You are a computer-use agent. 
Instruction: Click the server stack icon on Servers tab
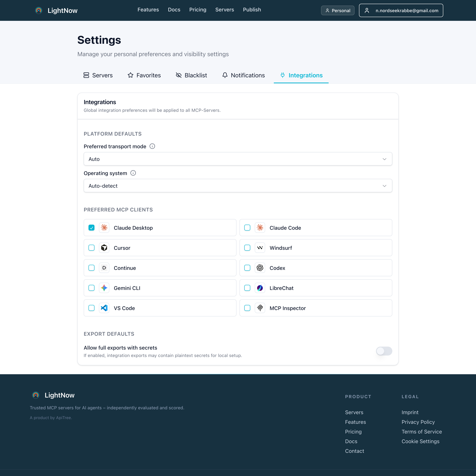click(86, 75)
